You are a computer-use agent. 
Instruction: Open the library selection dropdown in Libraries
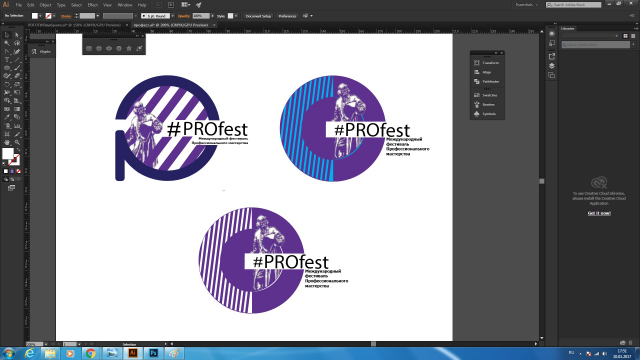coord(590,36)
